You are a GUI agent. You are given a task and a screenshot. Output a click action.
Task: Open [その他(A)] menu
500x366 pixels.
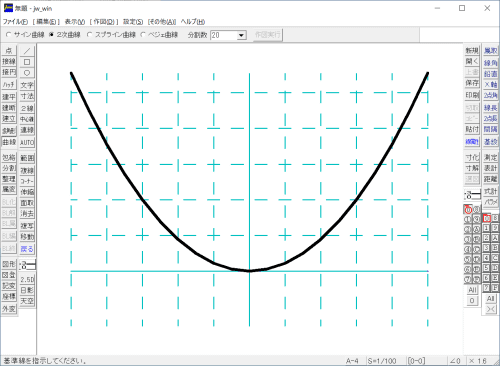(162, 22)
